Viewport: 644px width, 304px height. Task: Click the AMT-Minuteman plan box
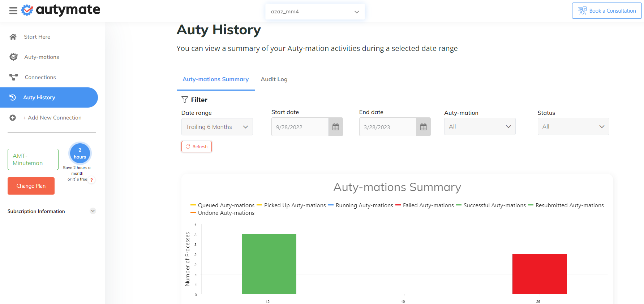(33, 159)
